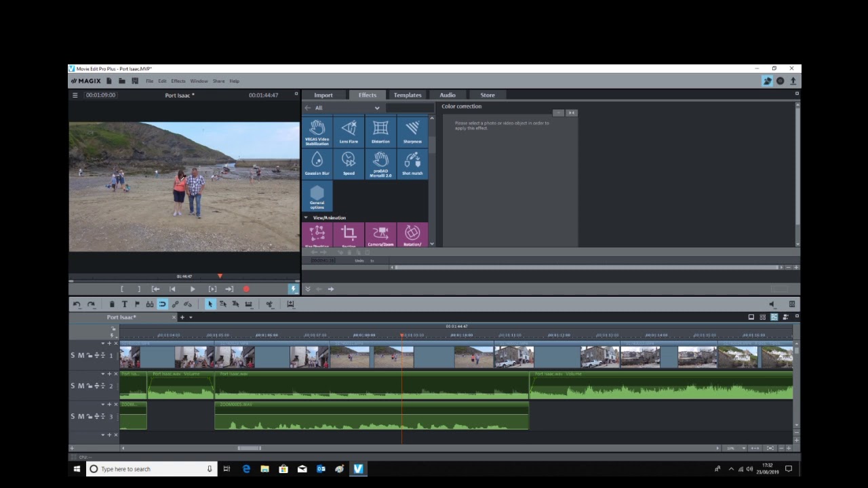
Task: Collapse the View/Animation section
Action: (306, 218)
